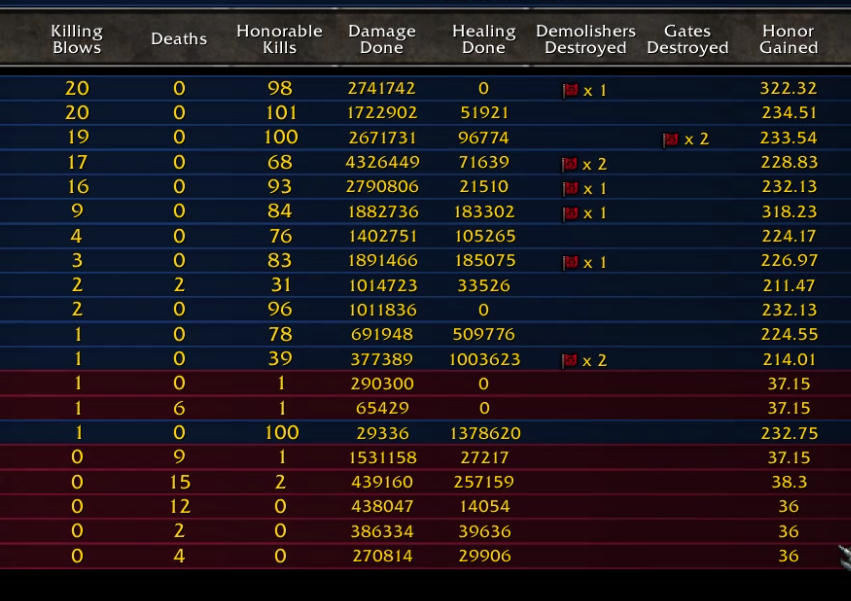Select damage value 29336

coord(382,433)
